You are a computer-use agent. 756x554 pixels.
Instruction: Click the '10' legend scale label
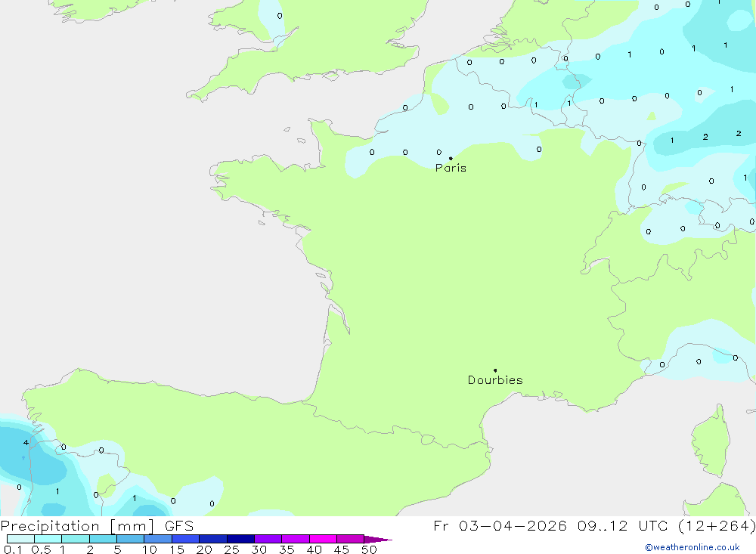(x=150, y=549)
